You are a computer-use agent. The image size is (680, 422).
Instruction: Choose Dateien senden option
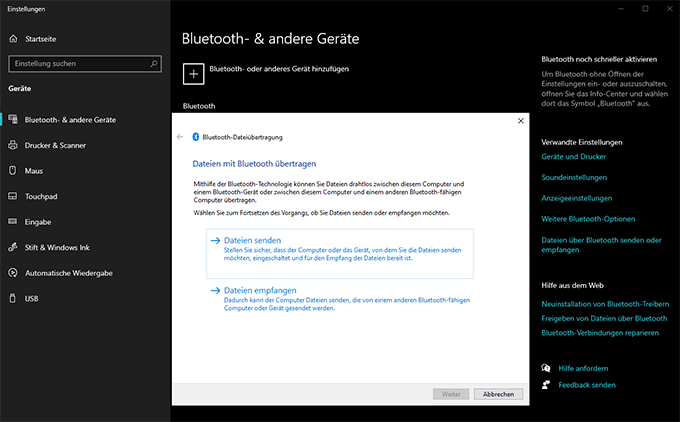point(340,253)
